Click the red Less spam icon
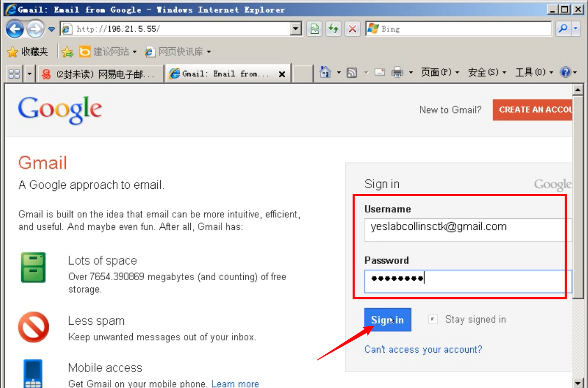 pyautogui.click(x=33, y=327)
